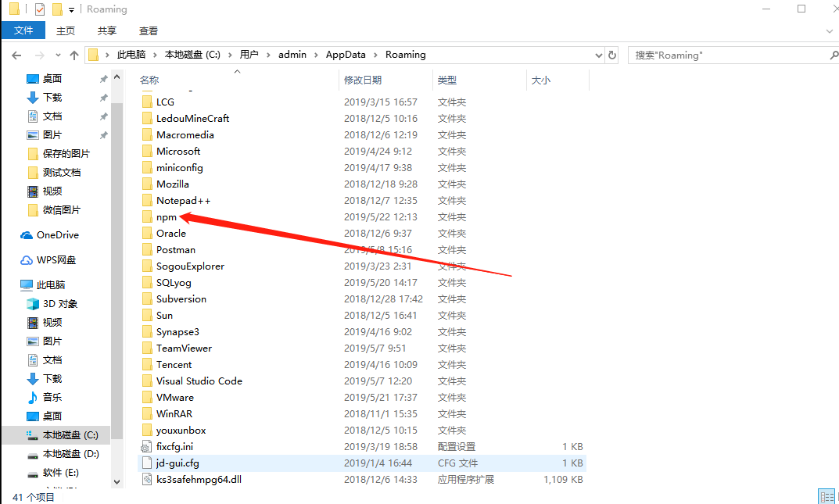839x504 pixels.
Task: Click 本地磁盘 (C:) in the address bar
Action: click(192, 55)
